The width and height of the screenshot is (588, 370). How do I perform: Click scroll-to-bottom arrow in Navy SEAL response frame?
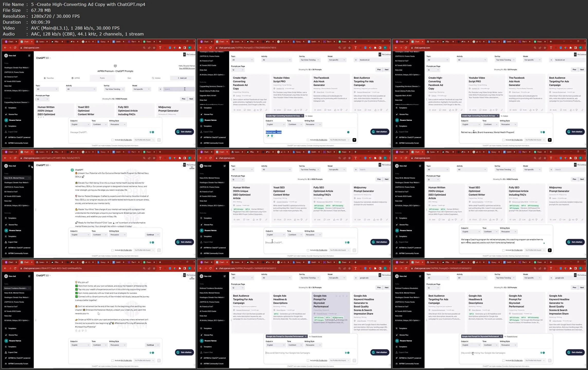click(114, 223)
